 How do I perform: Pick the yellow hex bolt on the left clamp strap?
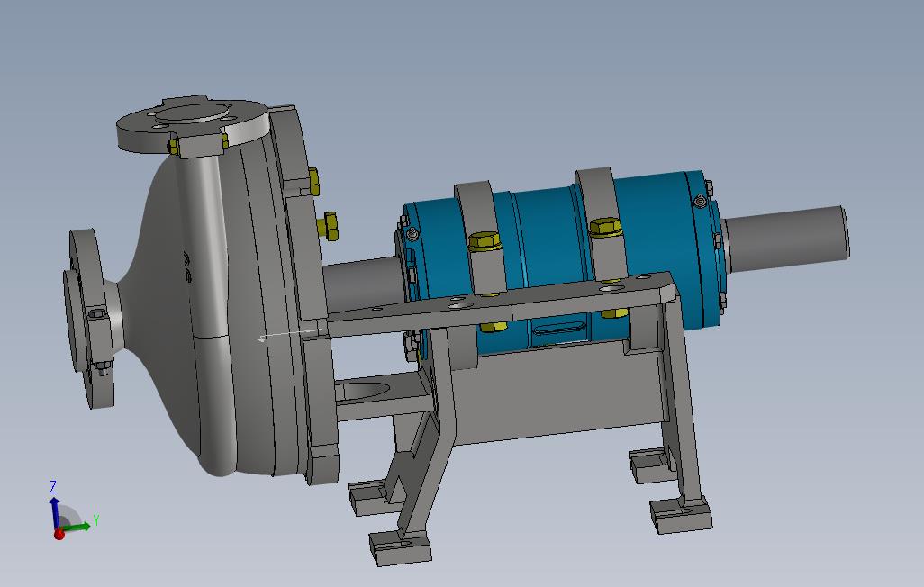[x=485, y=240]
